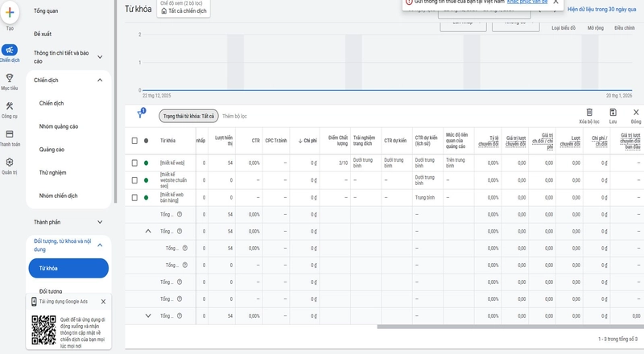Click Điều chỉnh chart option
This screenshot has height=354, width=644.
625,28
